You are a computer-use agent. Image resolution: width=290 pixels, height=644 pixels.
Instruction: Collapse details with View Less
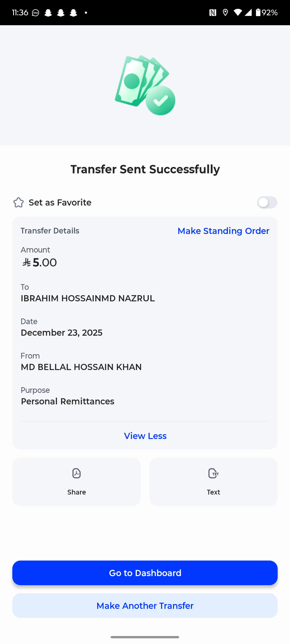click(145, 436)
